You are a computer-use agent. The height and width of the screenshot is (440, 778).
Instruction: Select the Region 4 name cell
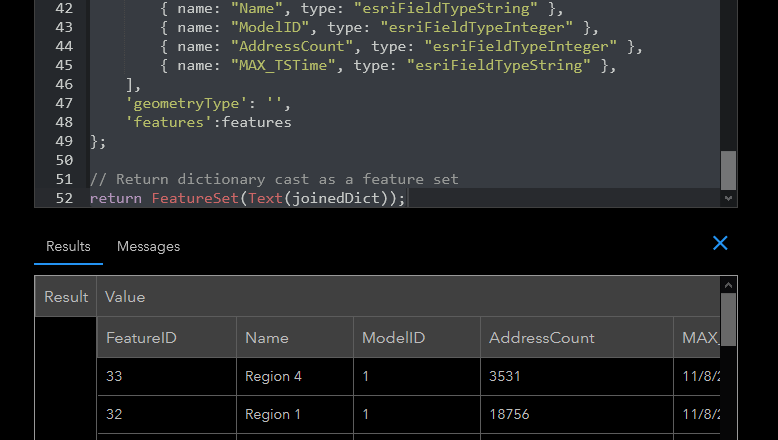pos(273,377)
